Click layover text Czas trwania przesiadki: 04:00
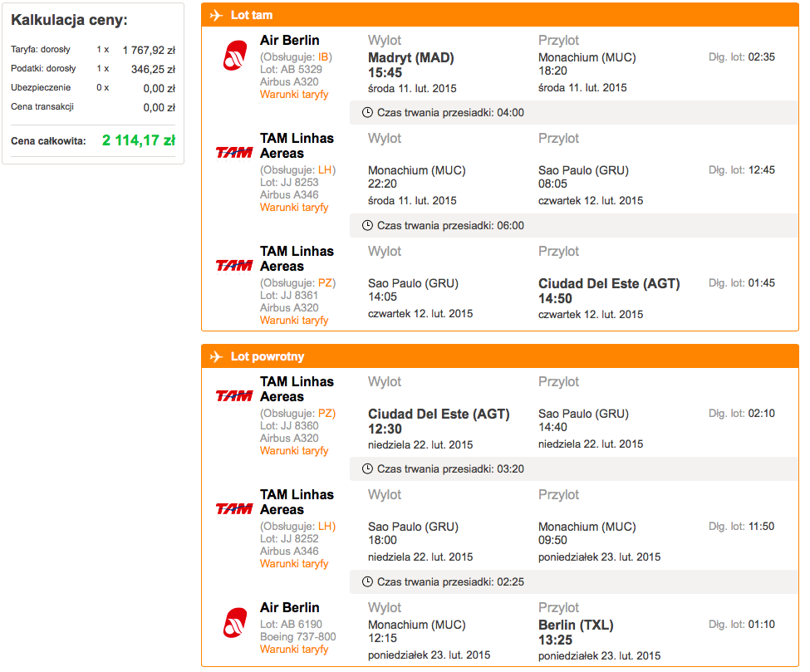 (450, 113)
